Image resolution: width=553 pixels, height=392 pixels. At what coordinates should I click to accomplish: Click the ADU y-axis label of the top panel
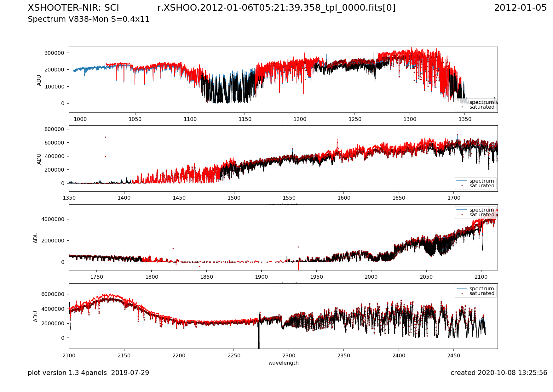click(x=39, y=80)
